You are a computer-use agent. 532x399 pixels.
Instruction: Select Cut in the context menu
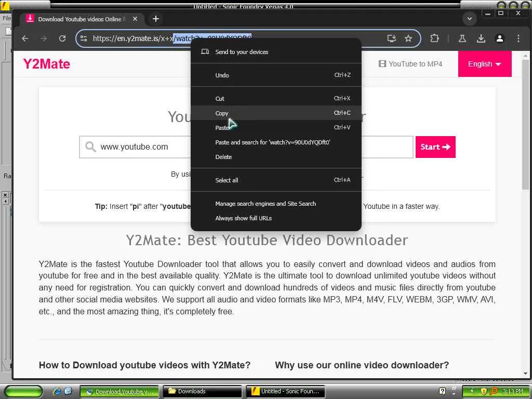276,99
